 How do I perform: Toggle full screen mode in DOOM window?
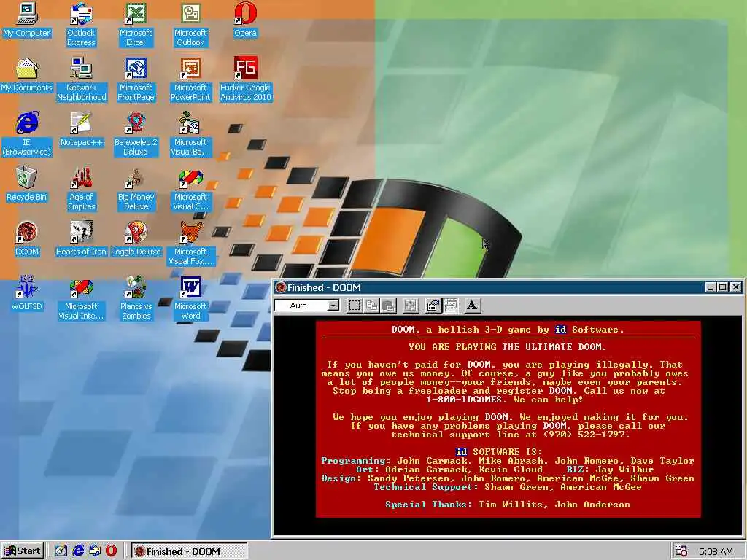point(410,306)
